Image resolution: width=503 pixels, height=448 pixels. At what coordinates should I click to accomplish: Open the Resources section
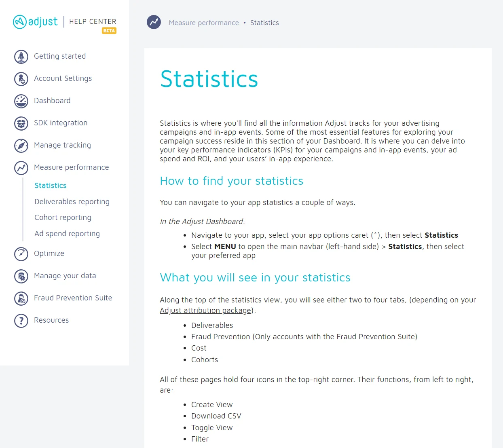point(51,320)
